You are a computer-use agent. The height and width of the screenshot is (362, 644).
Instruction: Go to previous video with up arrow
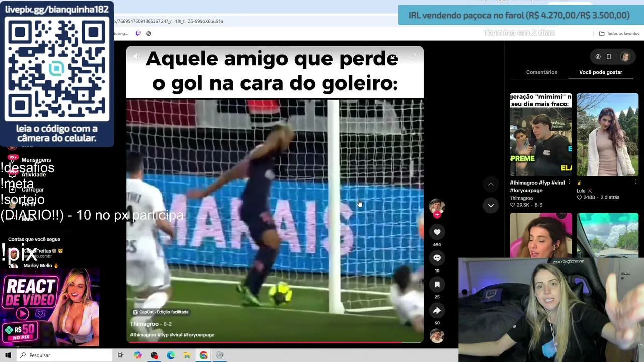[x=491, y=185]
